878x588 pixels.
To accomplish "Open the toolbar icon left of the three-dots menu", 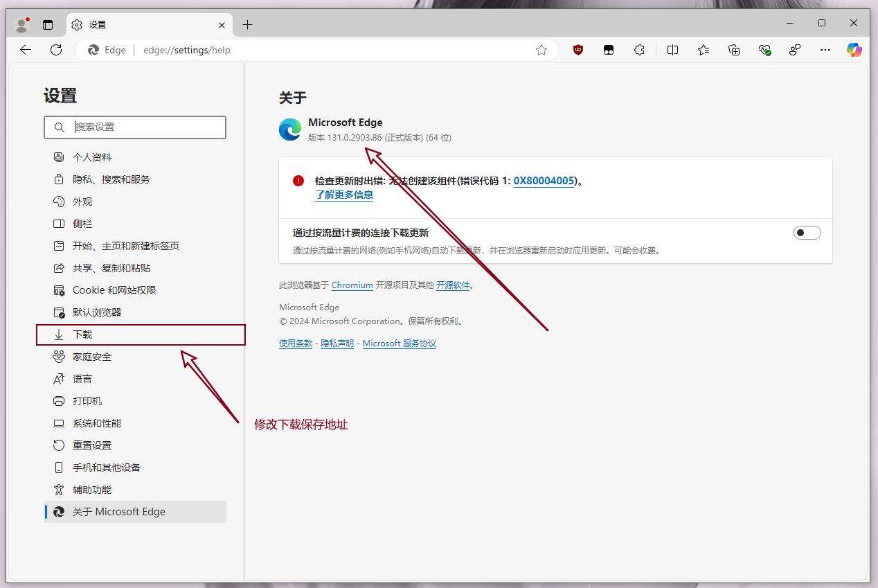I will [795, 50].
